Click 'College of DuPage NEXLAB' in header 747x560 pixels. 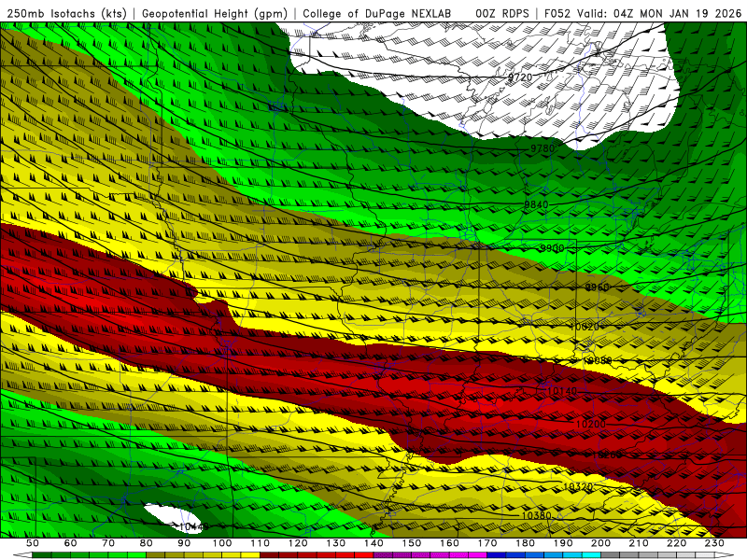[376, 13]
